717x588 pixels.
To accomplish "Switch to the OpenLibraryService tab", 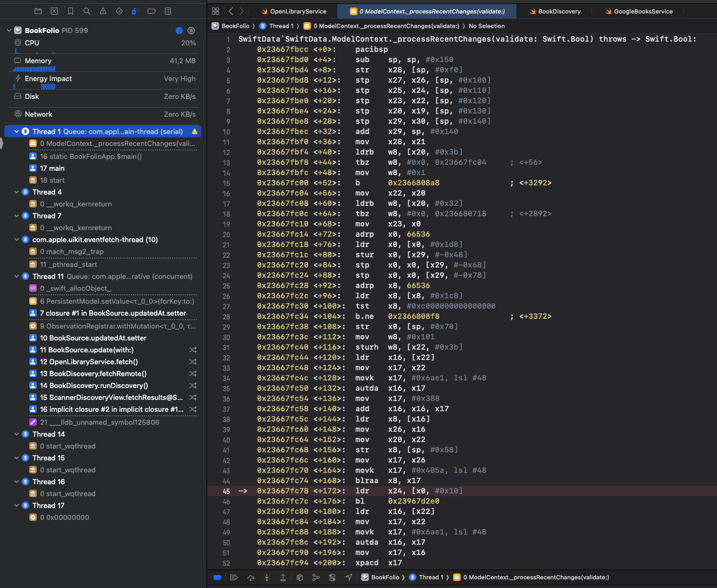I will [298, 11].
